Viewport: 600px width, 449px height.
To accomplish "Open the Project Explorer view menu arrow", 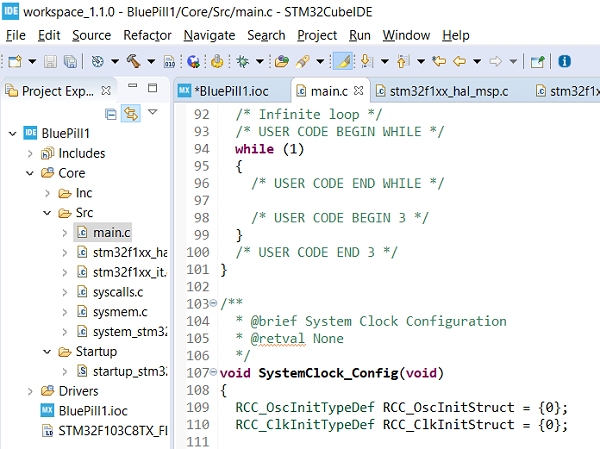I will click(x=153, y=112).
